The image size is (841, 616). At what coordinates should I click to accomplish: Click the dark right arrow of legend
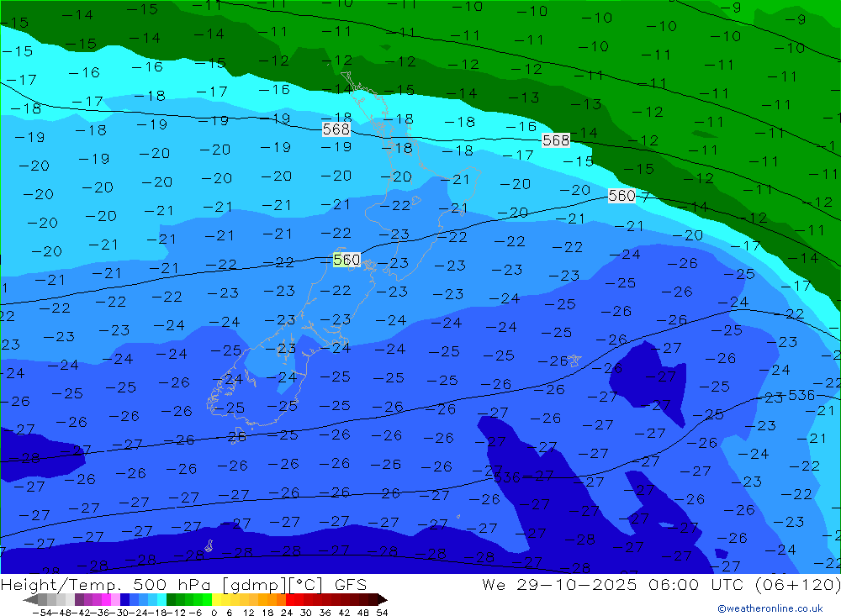pos(383,599)
